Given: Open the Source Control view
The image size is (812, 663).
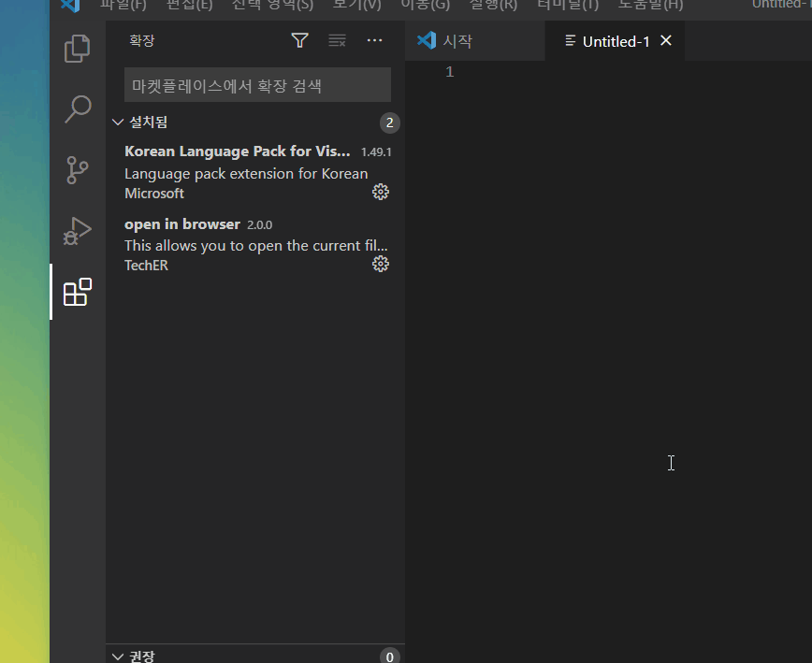Looking at the screenshot, I should [78, 170].
